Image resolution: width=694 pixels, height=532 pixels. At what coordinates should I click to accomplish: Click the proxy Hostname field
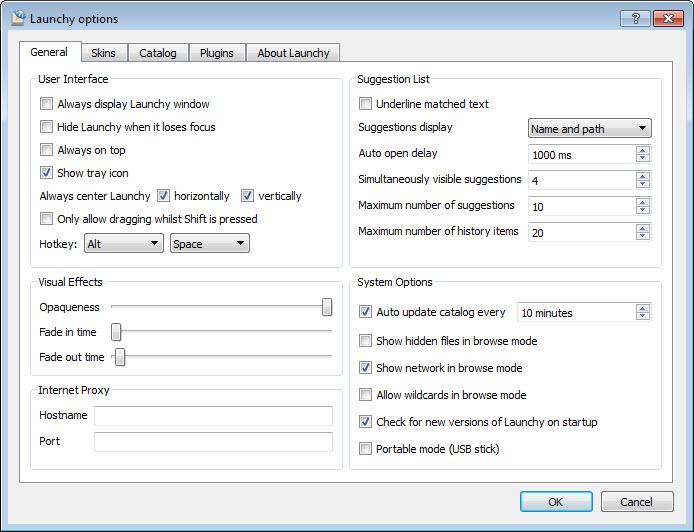tap(213, 416)
